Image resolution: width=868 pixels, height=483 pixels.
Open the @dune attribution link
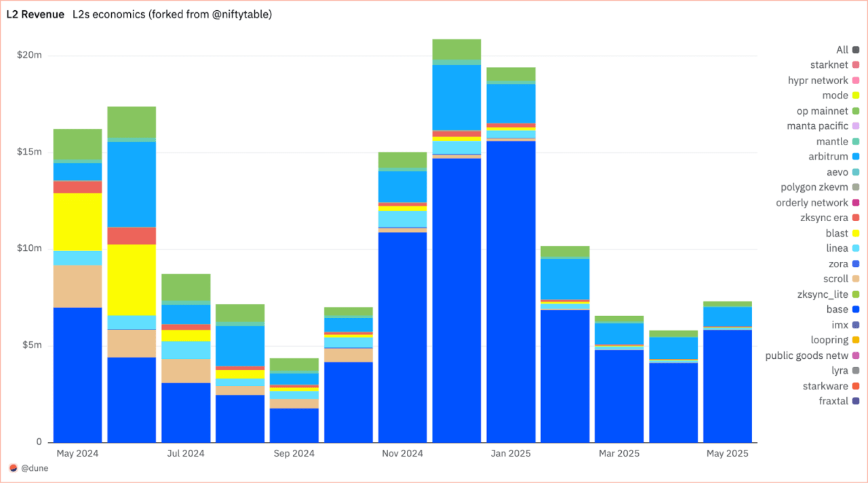[35, 468]
